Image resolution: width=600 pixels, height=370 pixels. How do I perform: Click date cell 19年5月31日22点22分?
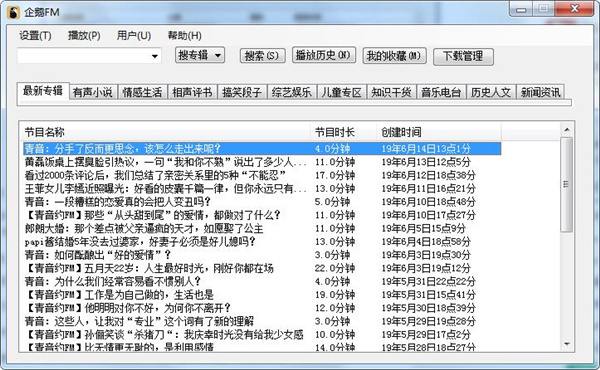(429, 282)
